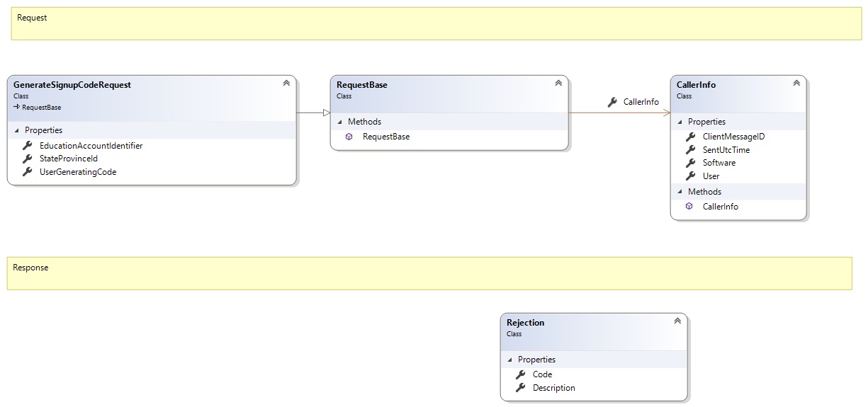The width and height of the screenshot is (868, 407).
Task: Collapse the Methods section in CallerInfo class
Action: (680, 192)
